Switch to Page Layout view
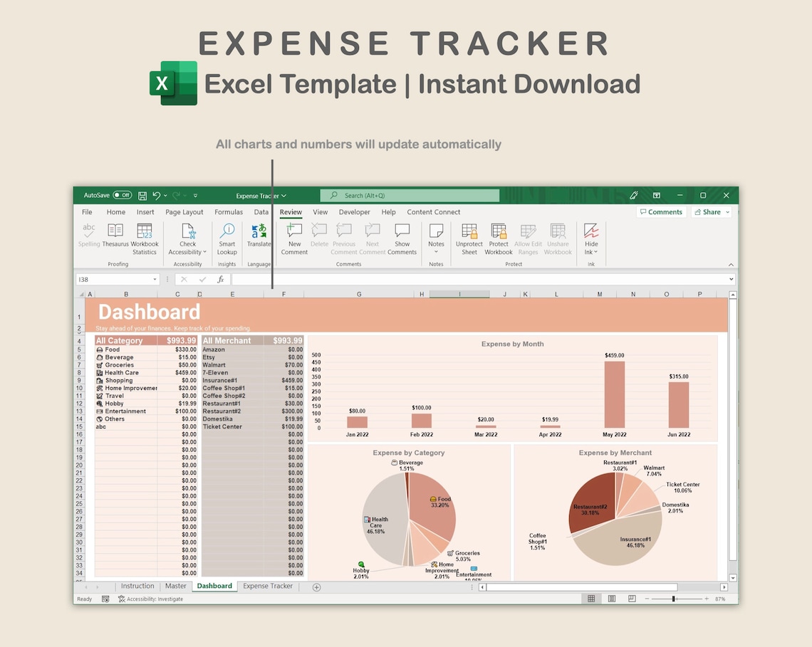812x647 pixels. tap(611, 599)
